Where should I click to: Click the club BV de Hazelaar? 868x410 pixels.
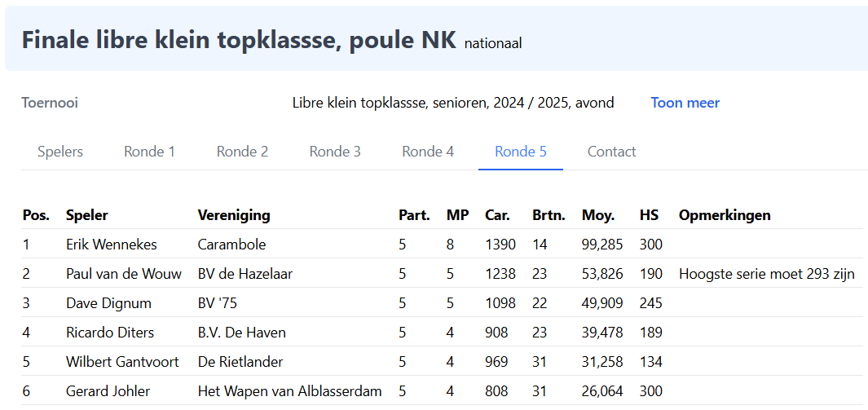(245, 274)
